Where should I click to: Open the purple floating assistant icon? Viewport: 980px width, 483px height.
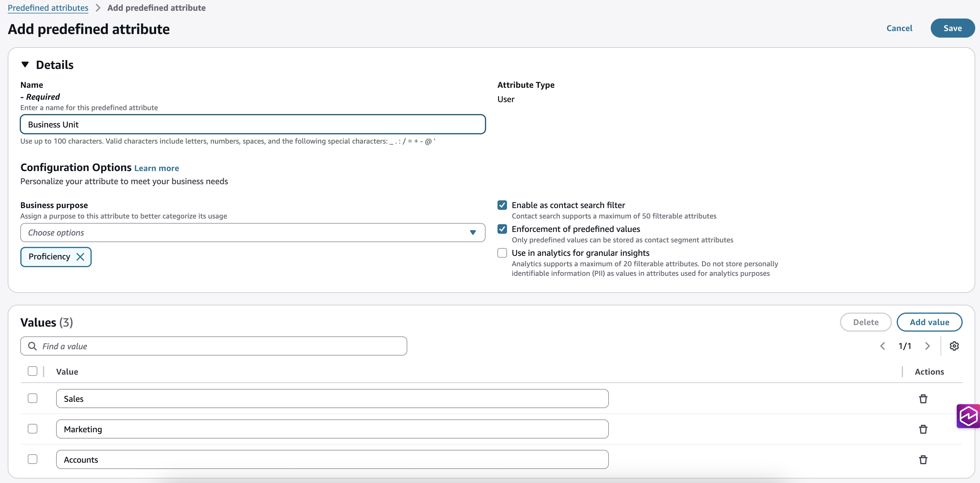click(x=968, y=416)
